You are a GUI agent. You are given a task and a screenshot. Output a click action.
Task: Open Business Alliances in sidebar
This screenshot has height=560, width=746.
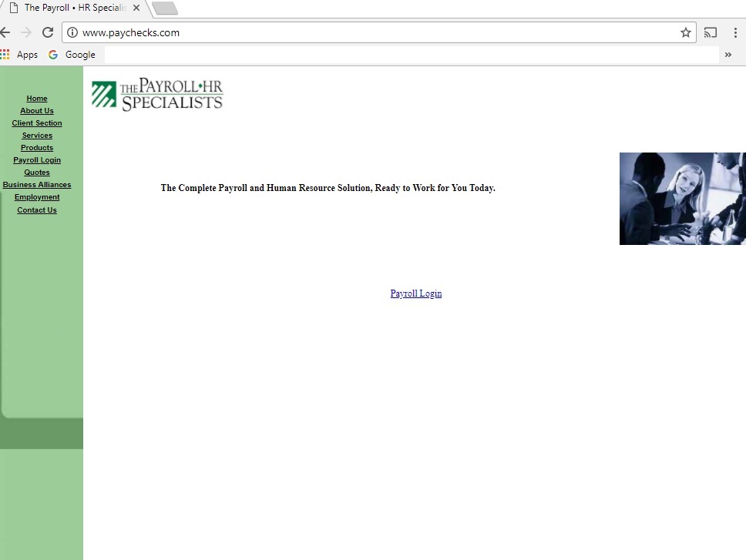coord(37,185)
